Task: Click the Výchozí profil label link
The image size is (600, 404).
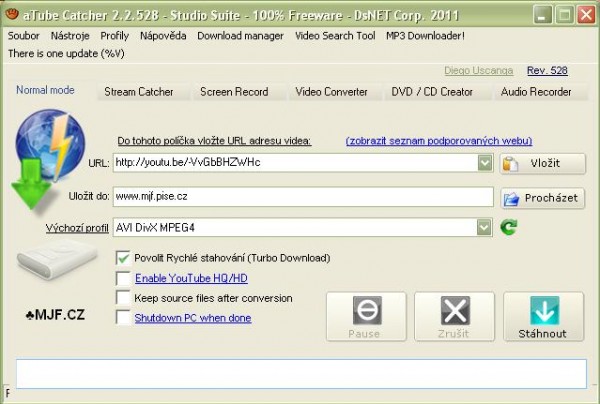Action: [77, 228]
